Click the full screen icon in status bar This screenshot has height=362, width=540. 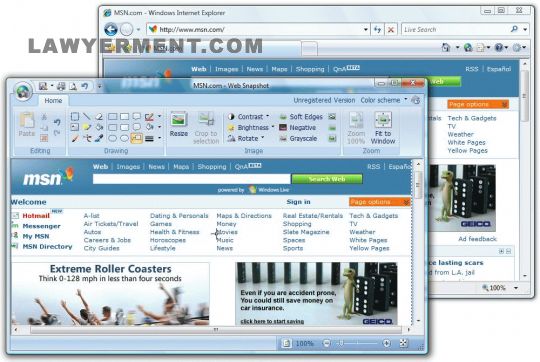click(403, 343)
